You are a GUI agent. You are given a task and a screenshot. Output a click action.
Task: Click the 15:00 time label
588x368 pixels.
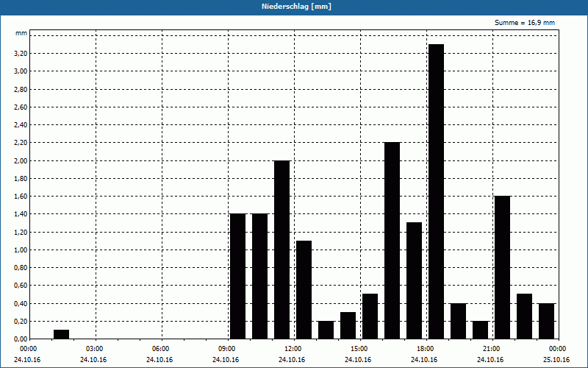coord(359,349)
